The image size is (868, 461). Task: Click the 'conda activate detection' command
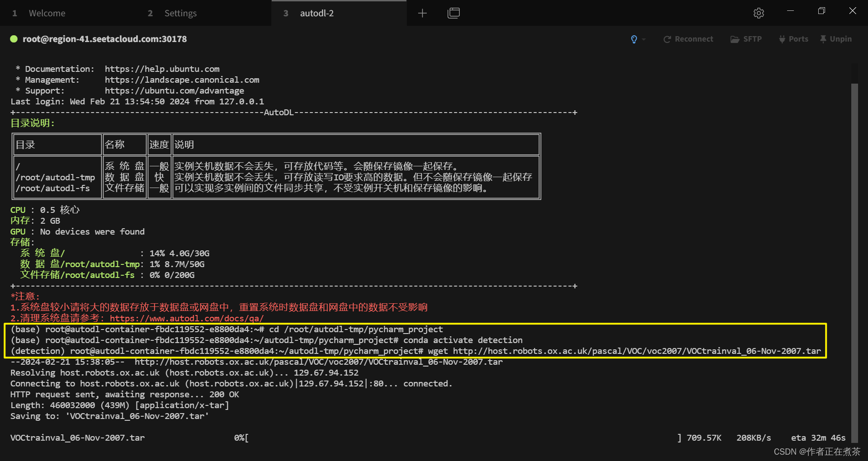pos(463,340)
